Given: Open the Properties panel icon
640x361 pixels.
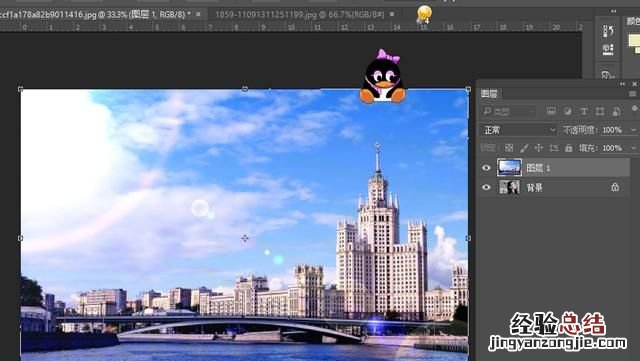Looking at the screenshot, I should (x=608, y=49).
